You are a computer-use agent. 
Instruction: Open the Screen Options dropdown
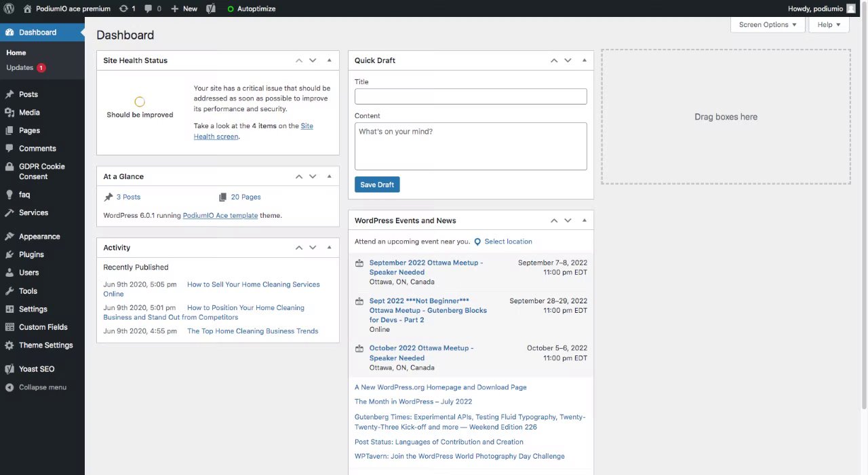(x=768, y=25)
